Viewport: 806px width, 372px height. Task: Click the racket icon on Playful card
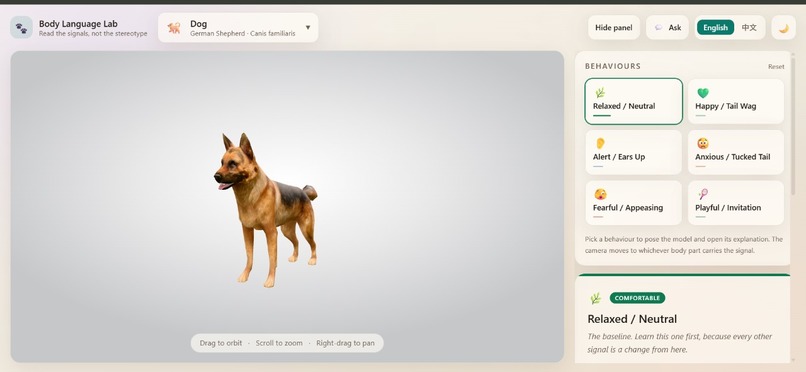703,194
